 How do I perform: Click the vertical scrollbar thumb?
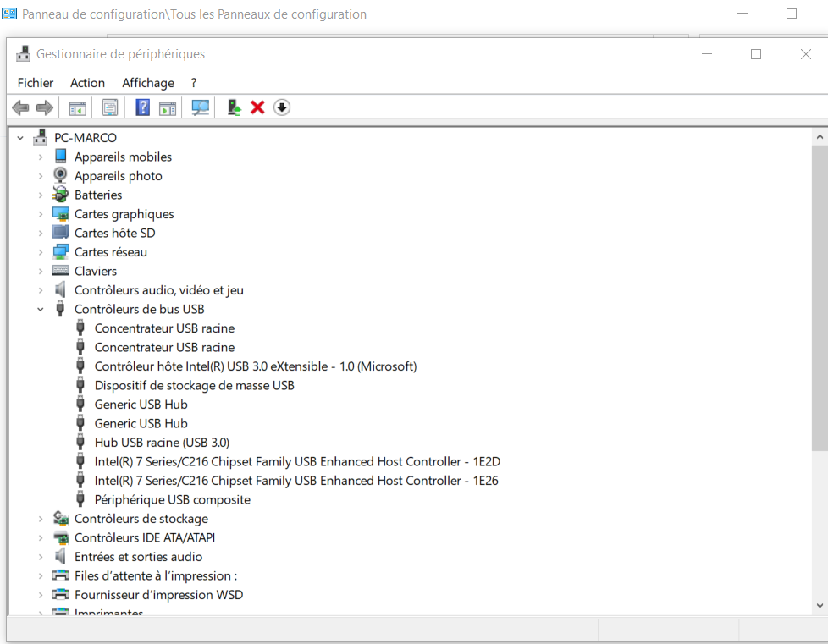[x=820, y=298]
